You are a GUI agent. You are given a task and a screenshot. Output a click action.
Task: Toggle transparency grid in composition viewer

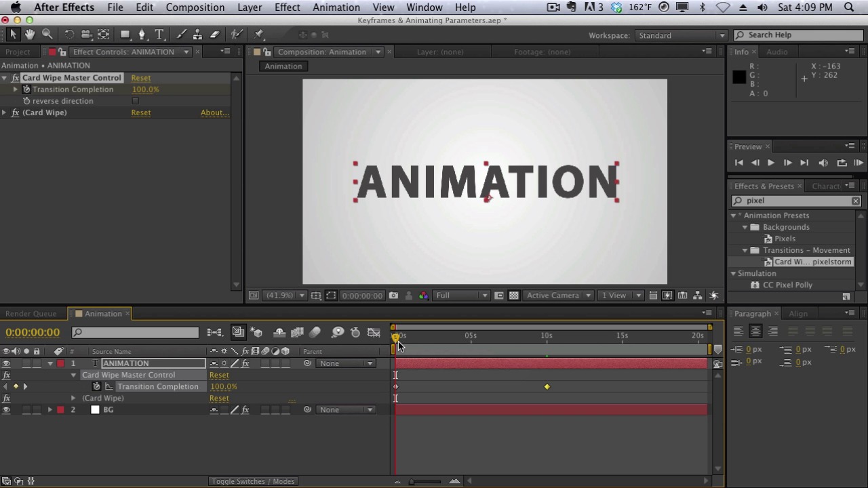pyautogui.click(x=514, y=296)
